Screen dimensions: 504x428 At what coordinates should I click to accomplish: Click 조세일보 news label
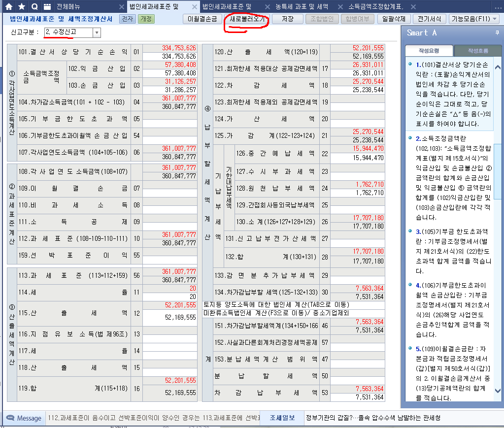pos(282,418)
